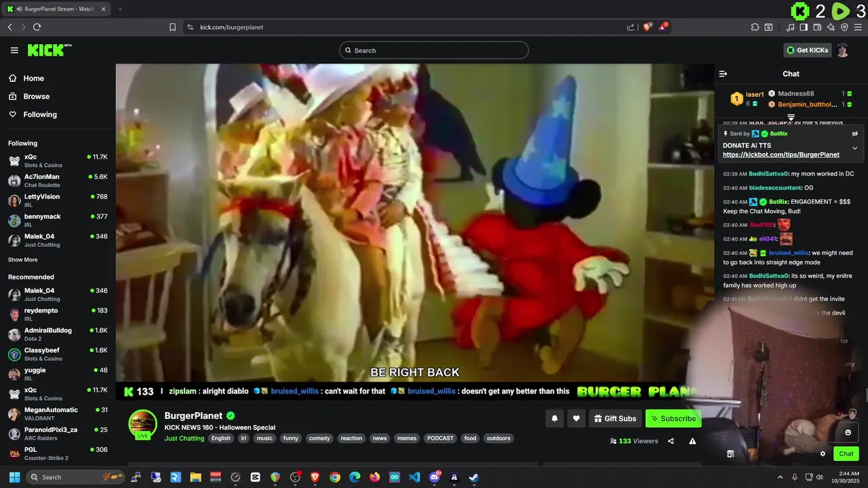Open chat settings gear icon
This screenshot has height=488, width=868.
click(823, 454)
